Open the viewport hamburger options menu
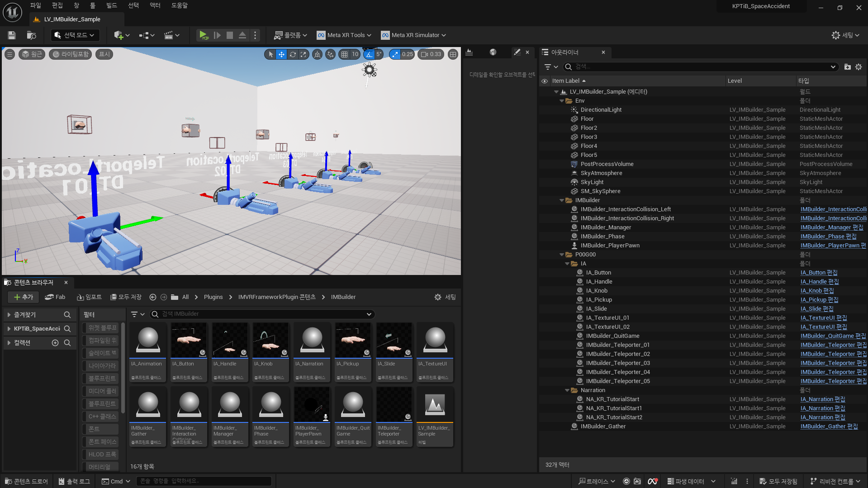868x488 pixels. [9, 54]
